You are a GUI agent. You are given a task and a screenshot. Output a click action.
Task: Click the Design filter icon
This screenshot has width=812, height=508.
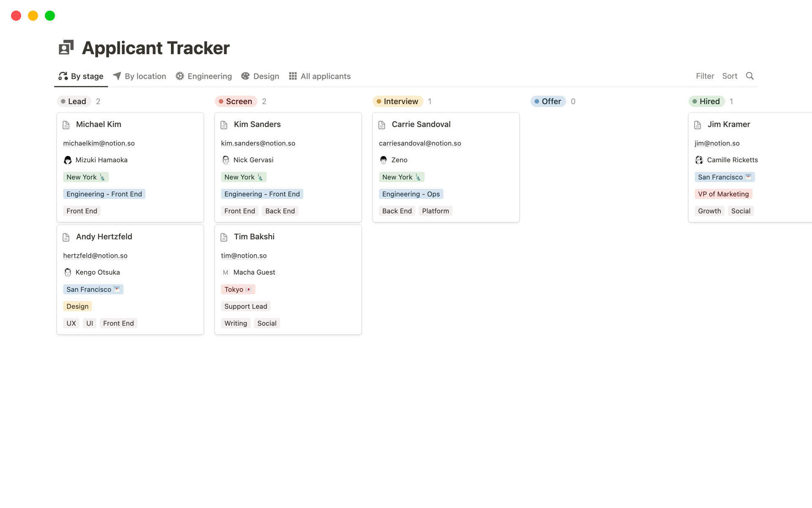(246, 76)
